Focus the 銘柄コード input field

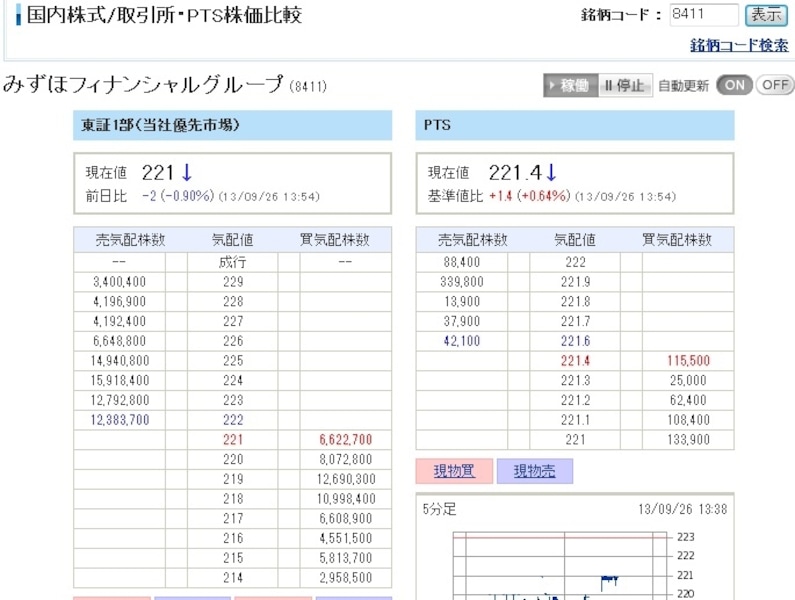coord(704,14)
